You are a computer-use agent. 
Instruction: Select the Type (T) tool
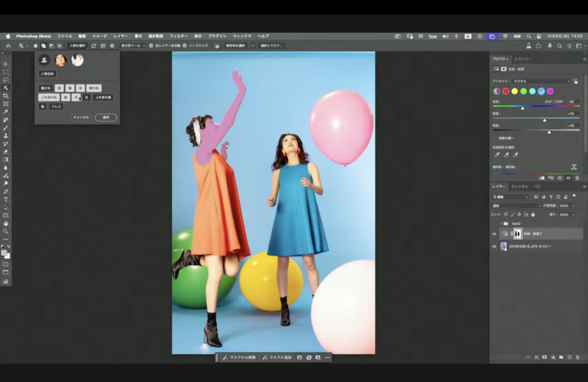click(x=6, y=199)
